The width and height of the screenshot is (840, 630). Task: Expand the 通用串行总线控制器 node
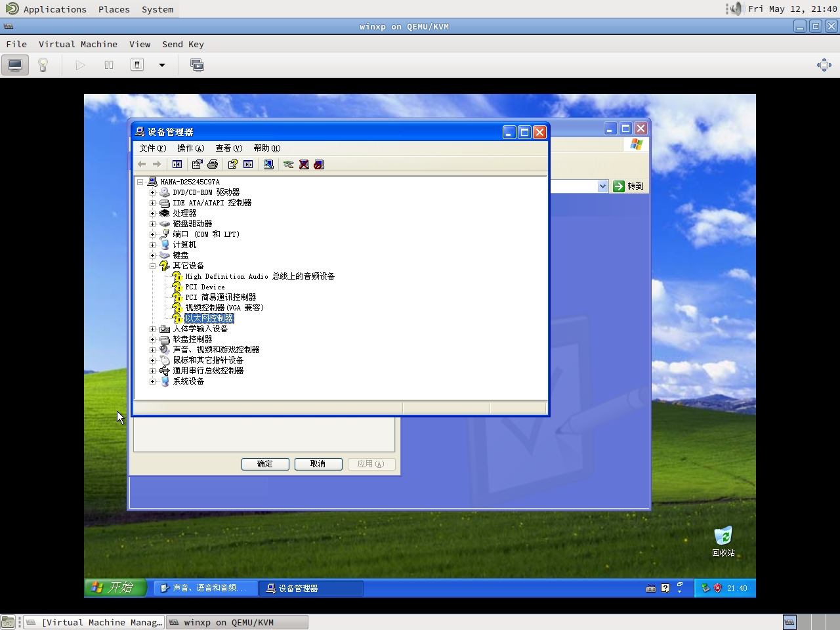(152, 371)
